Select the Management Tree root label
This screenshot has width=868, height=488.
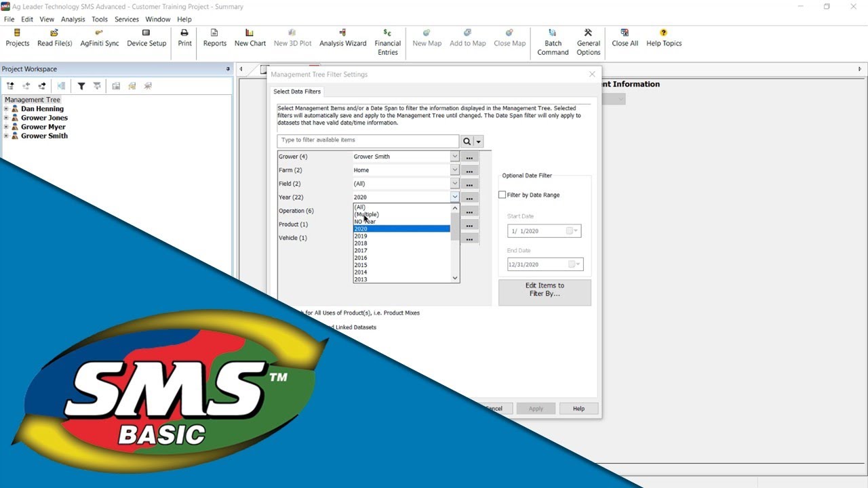32,100
